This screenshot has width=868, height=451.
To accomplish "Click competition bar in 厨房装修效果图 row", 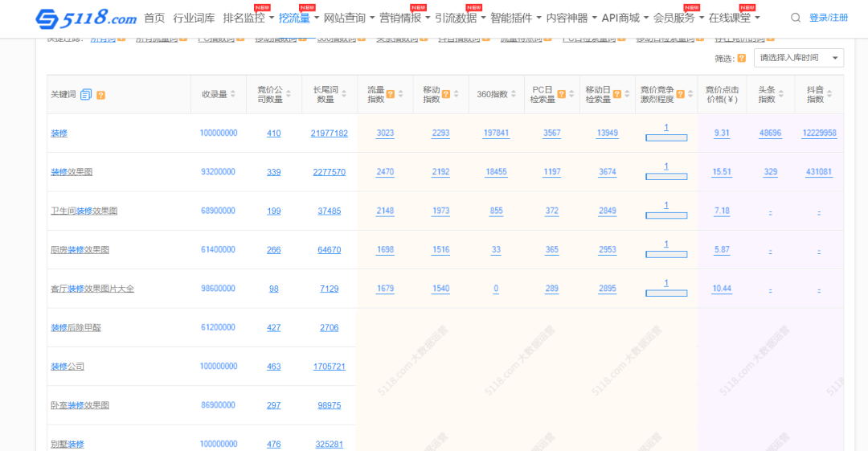I will tap(666, 254).
